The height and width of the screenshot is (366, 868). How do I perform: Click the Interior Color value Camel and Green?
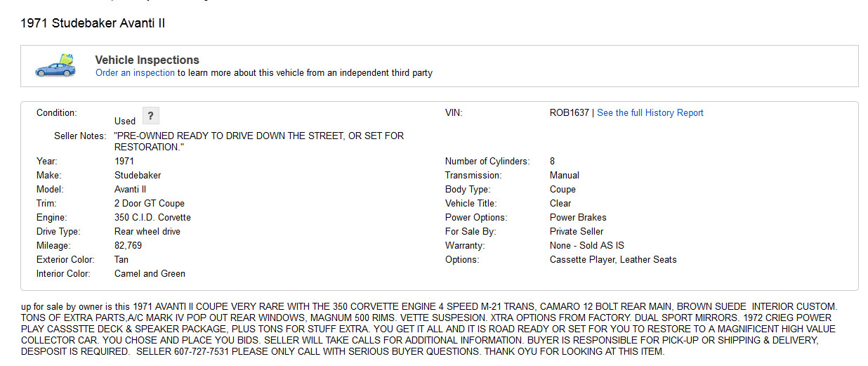pos(150,273)
